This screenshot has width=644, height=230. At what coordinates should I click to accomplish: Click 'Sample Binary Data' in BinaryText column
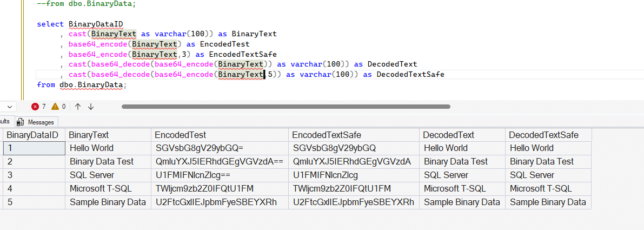108,202
